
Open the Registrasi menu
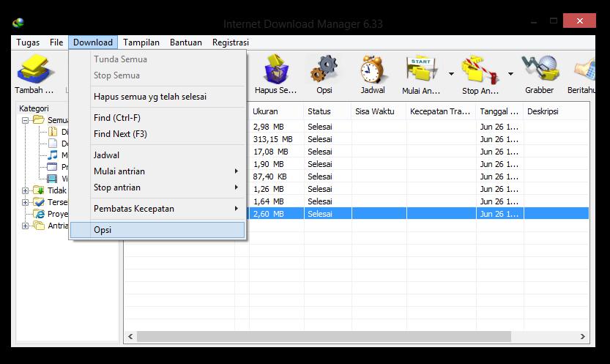(231, 42)
